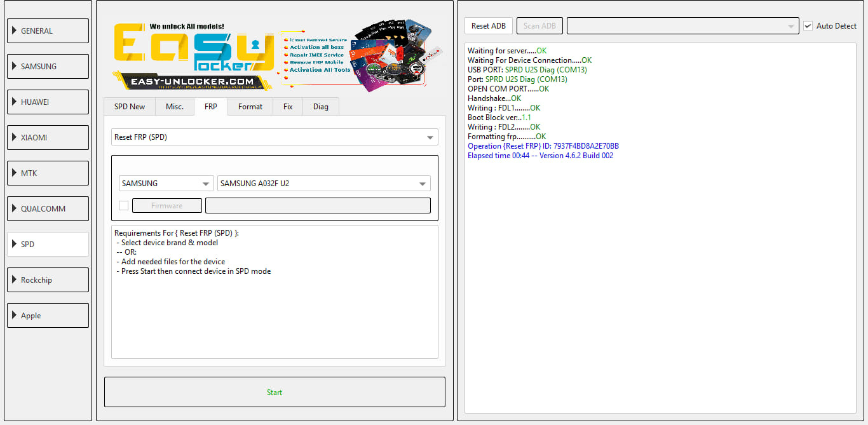868x425 pixels.
Task: Open the SAMSUNG A032F U2 model dropdown
Action: [324, 184]
